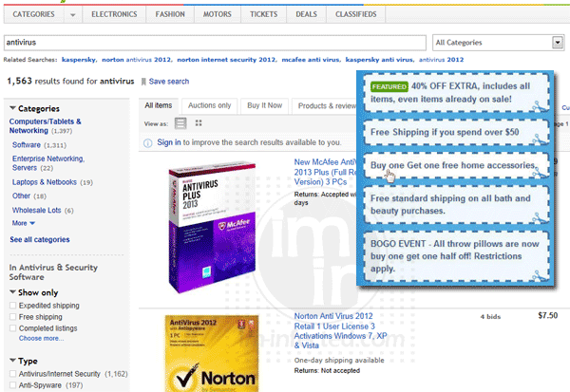Image resolution: width=570 pixels, height=392 pixels.
Task: Open Norton Anti Virus 2012 Retail listing title
Action: tap(341, 330)
